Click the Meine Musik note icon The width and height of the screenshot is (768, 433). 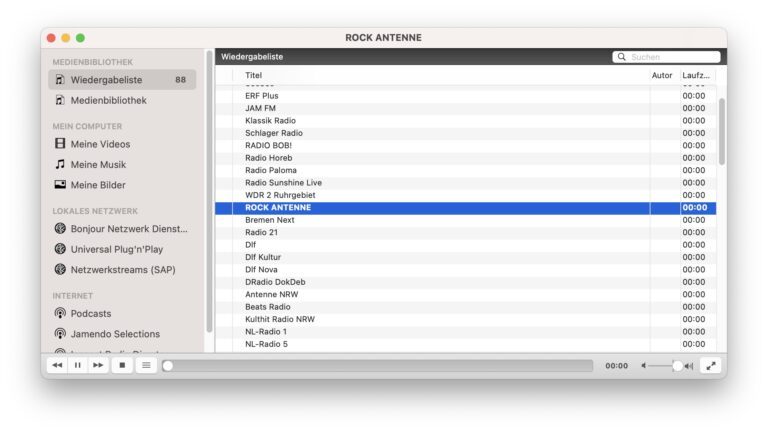pyautogui.click(x=60, y=164)
